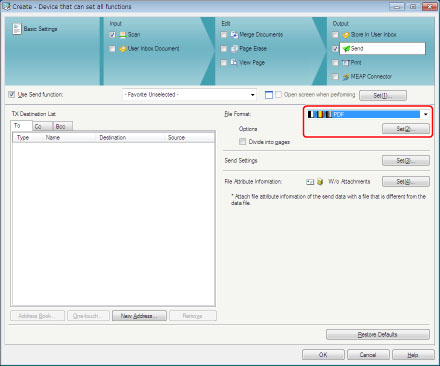Viewport: 440px width, 366px height.
Task: Click the Basic Settings document icon
Action: click(x=17, y=29)
